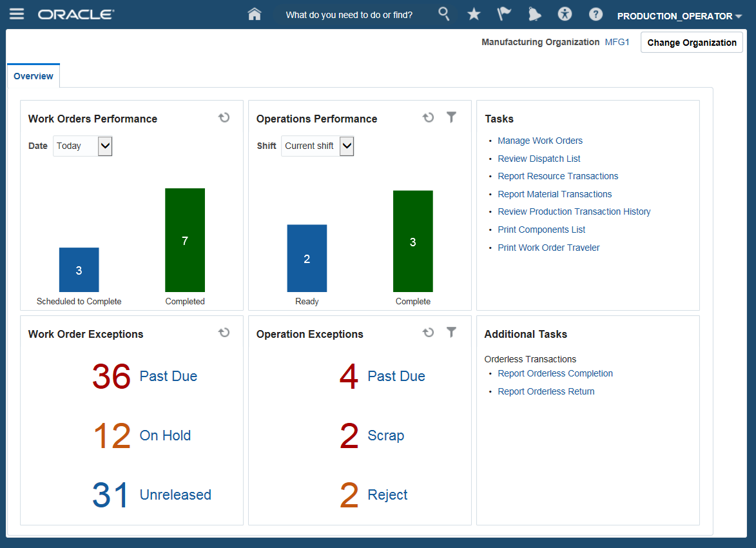
Task: Click the green Completed bar showing 7
Action: coord(185,240)
